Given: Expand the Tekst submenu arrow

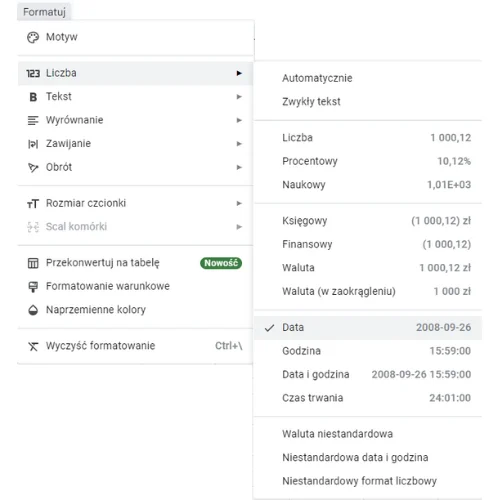Looking at the screenshot, I should 239,97.
